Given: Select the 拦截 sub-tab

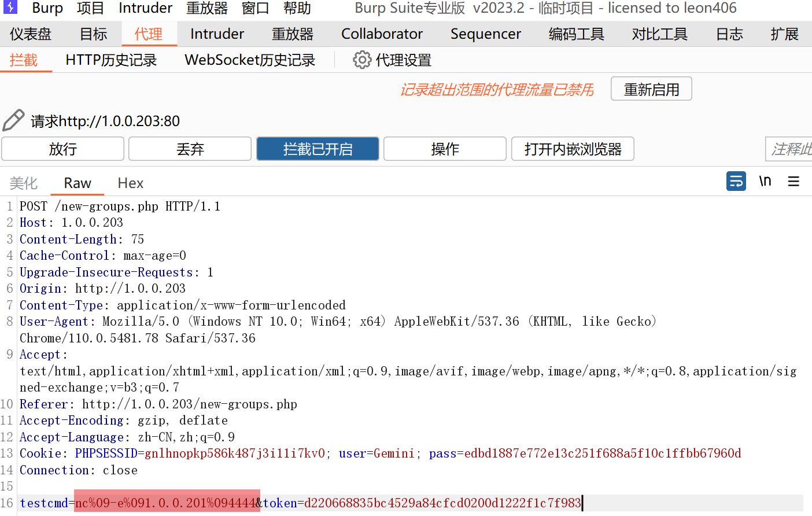Looking at the screenshot, I should click(x=24, y=60).
